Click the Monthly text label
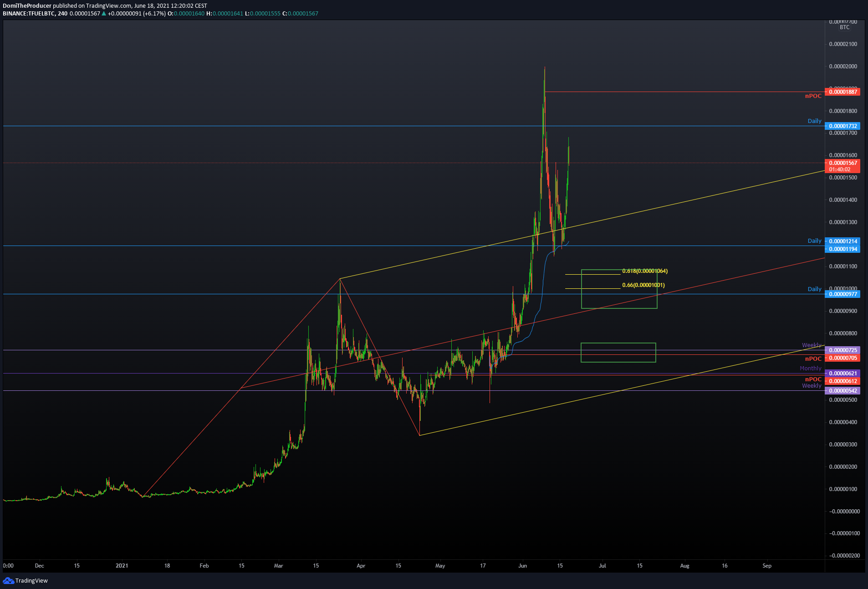The width and height of the screenshot is (868, 589). (811, 369)
